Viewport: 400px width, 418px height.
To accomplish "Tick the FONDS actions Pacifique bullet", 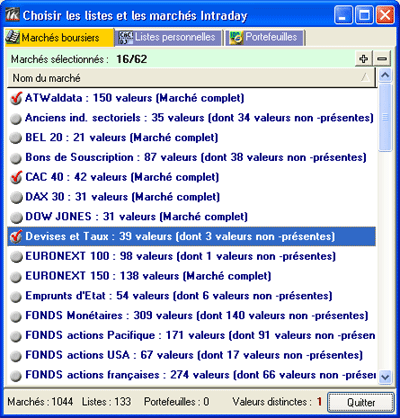I will coord(16,336).
